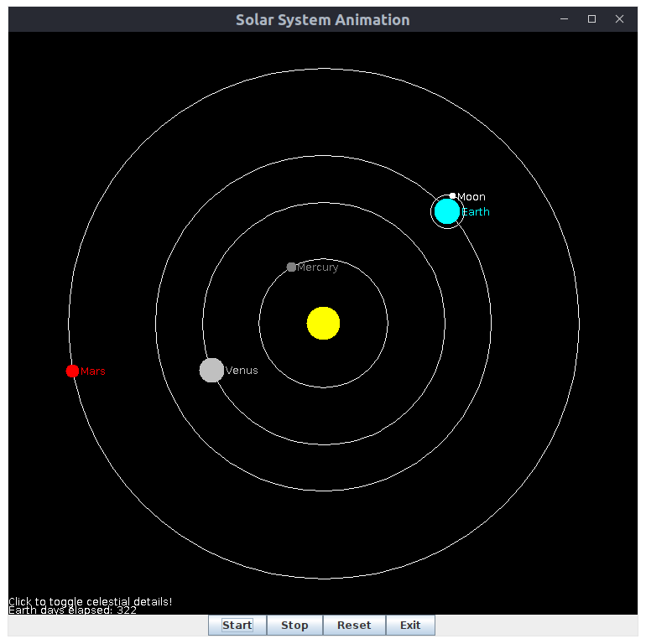The image size is (646, 644).
Task: Click the Venus label text
Action: tap(242, 370)
